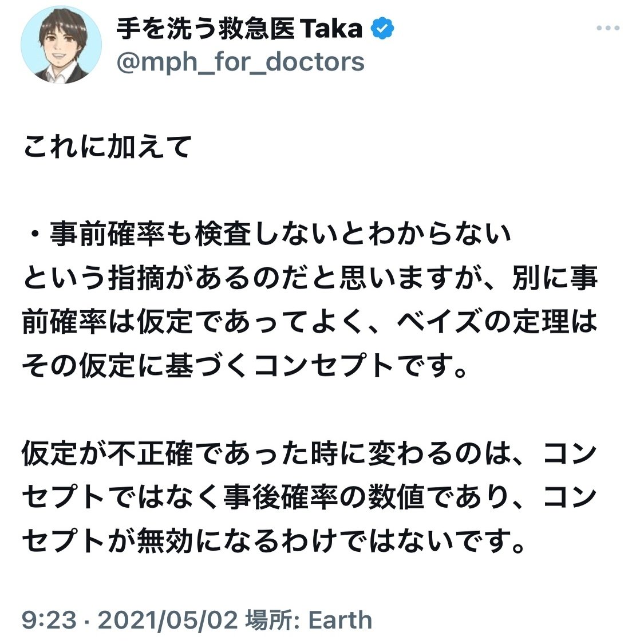The image size is (644, 644).
Task: Open the Earth location link
Action: 340,619
